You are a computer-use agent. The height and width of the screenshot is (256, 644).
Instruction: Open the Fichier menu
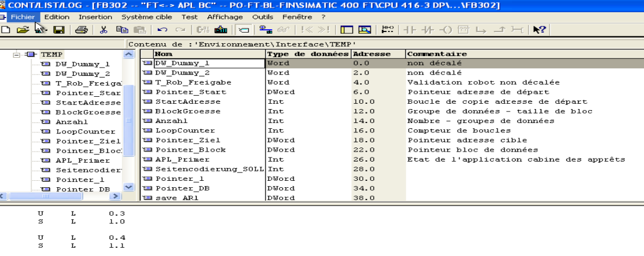[23, 17]
